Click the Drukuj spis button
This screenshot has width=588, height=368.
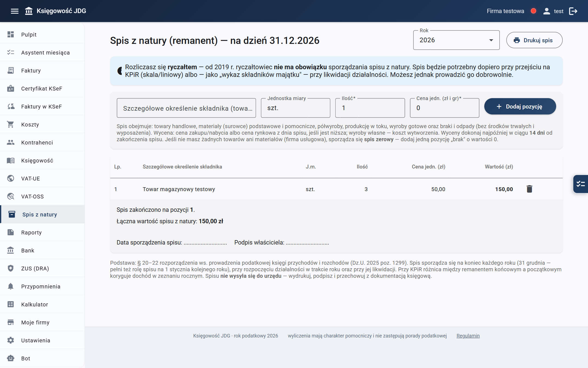[534, 40]
